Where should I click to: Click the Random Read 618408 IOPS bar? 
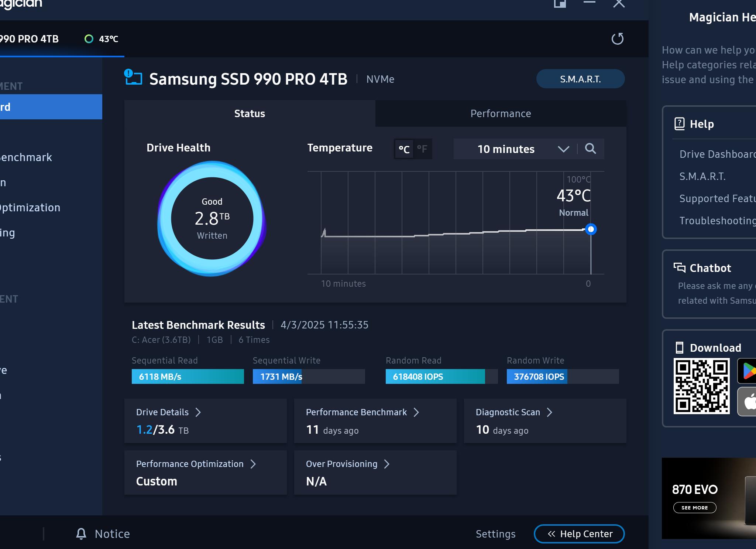[x=442, y=376]
